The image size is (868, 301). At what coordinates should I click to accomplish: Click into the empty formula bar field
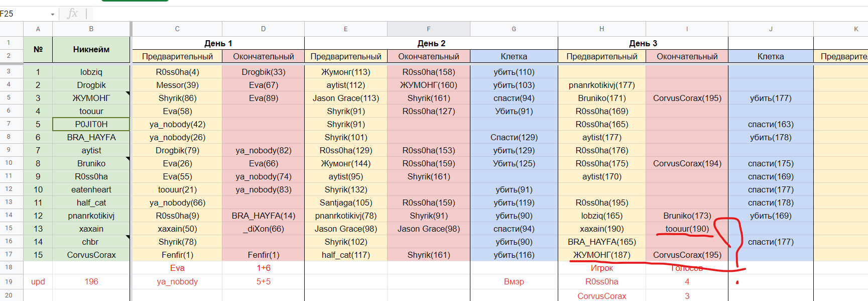[x=452, y=14]
